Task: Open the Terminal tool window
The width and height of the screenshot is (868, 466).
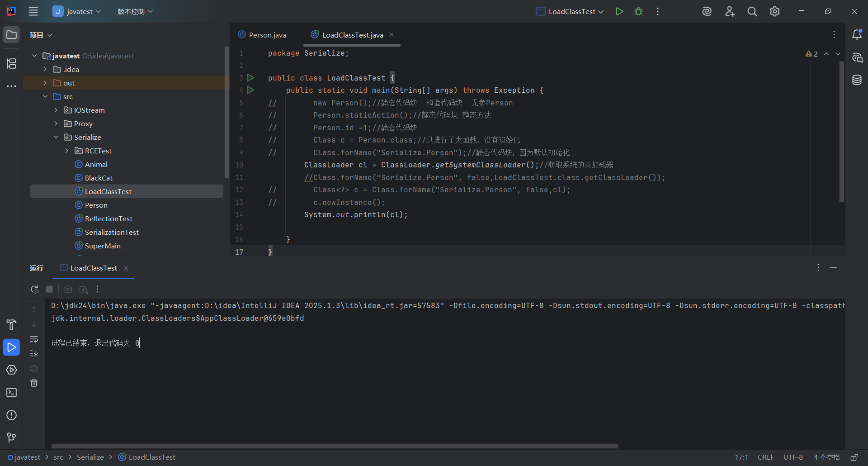Action: pyautogui.click(x=11, y=392)
